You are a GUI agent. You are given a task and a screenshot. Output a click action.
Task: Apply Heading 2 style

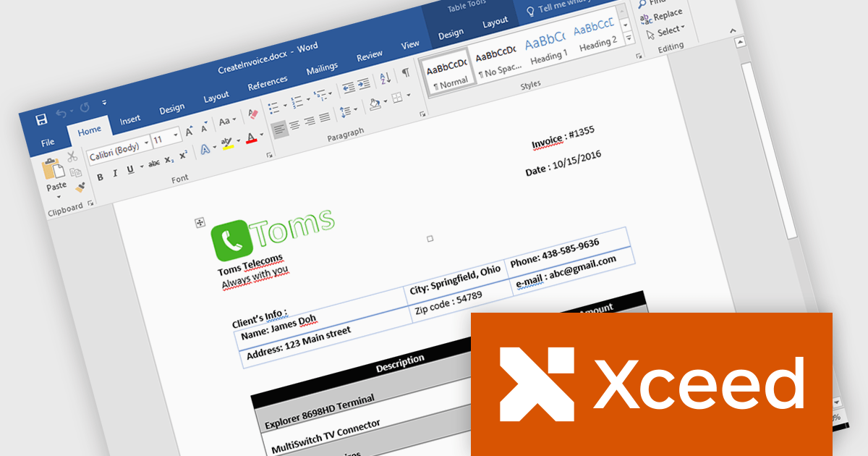tap(595, 33)
